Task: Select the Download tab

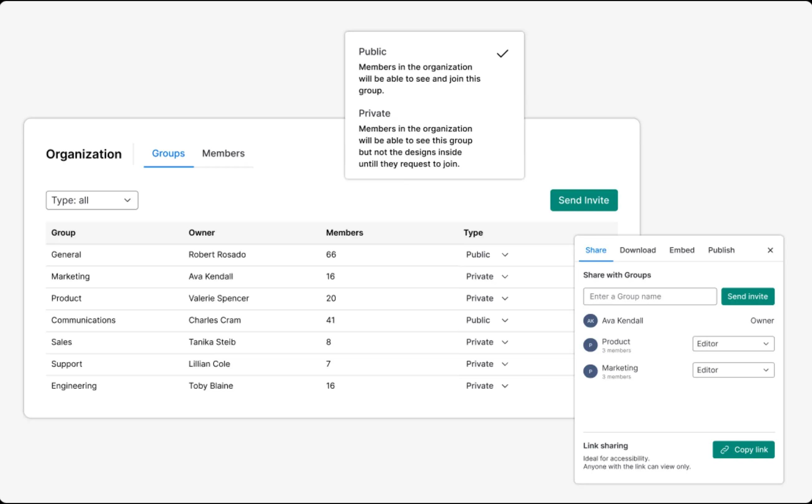Action: pos(637,250)
